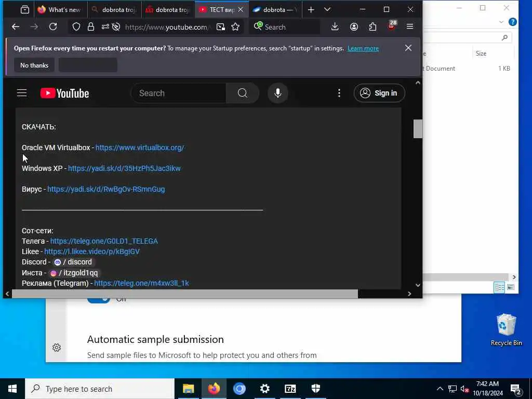Switch to What's new tab
532x399 pixels.
click(60, 10)
